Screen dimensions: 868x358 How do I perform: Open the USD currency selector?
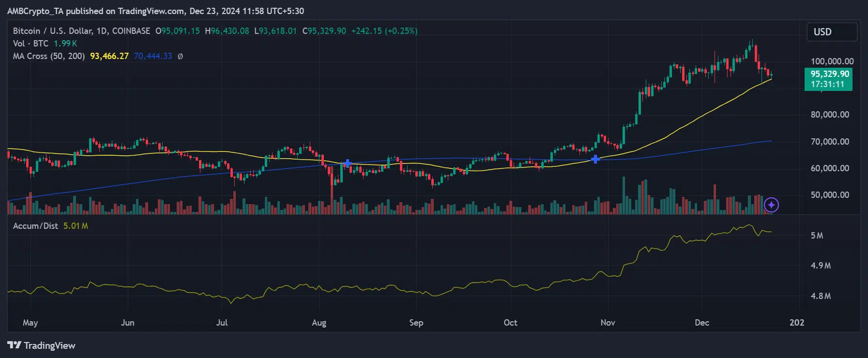832,32
